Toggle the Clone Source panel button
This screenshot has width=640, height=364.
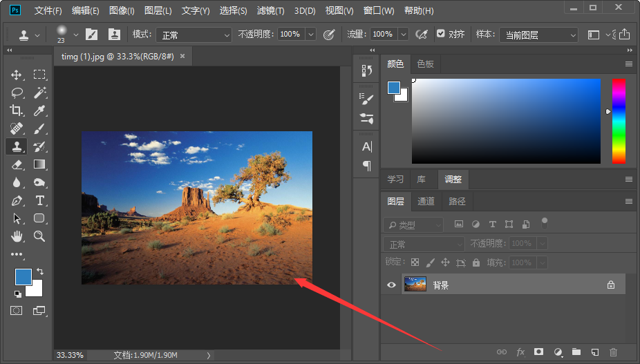tap(114, 35)
